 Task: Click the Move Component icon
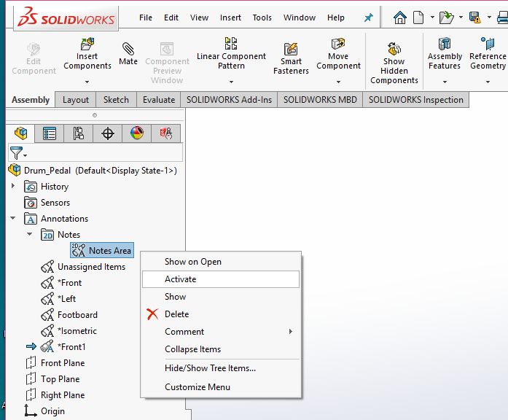click(338, 44)
